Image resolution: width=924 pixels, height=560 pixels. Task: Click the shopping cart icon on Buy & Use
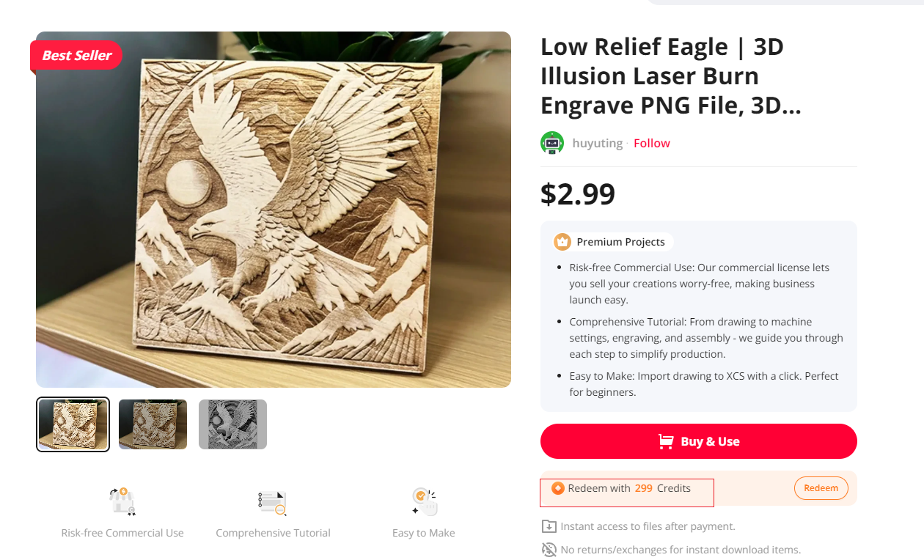click(x=666, y=441)
